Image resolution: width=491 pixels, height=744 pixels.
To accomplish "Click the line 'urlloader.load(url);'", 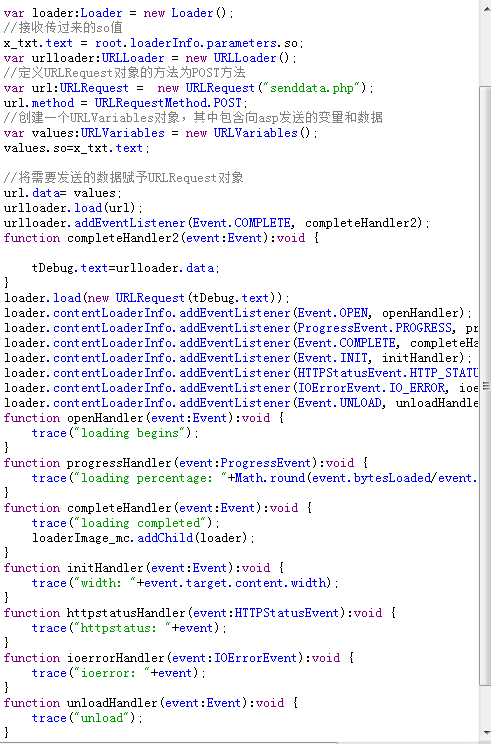I will [73, 208].
